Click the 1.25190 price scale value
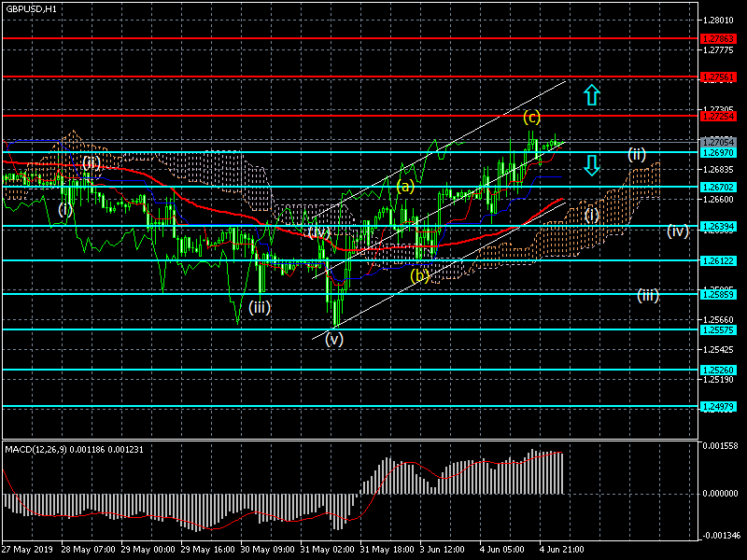Viewport: 747px width, 560px height. point(718,380)
